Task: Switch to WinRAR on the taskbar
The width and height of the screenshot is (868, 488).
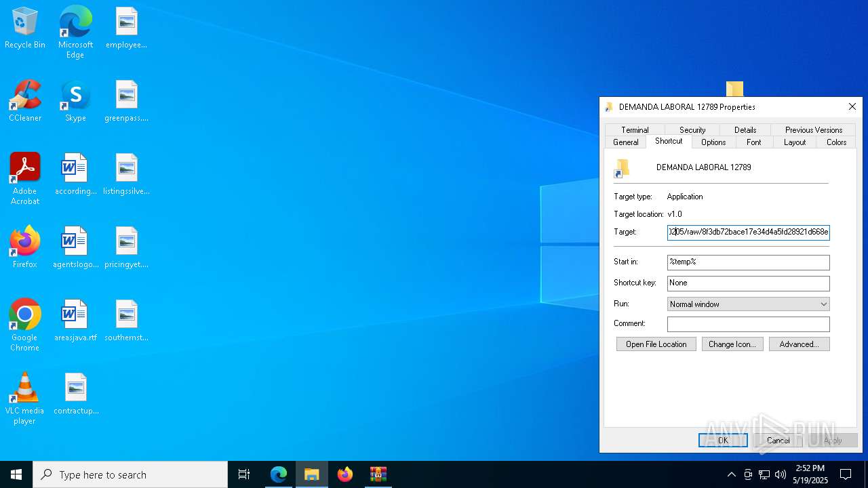Action: tap(378, 474)
